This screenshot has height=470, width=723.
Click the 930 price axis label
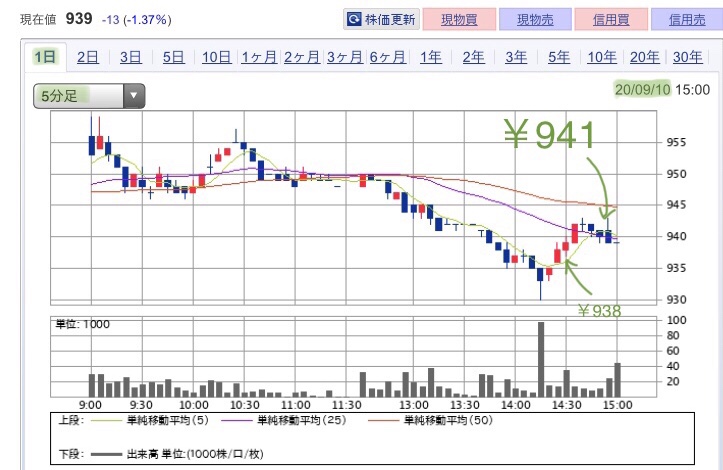(x=676, y=300)
